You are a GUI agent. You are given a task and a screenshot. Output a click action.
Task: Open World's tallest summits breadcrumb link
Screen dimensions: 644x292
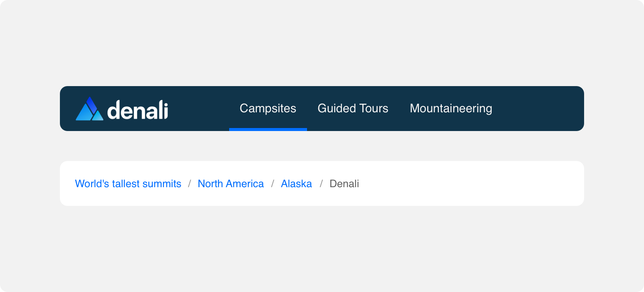click(128, 183)
